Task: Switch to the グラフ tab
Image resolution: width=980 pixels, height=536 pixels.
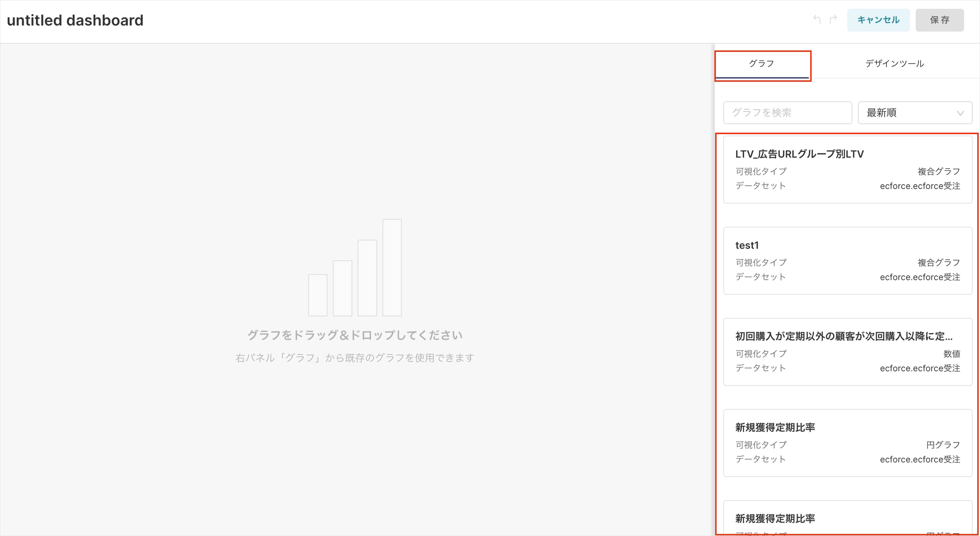Action: [x=762, y=64]
